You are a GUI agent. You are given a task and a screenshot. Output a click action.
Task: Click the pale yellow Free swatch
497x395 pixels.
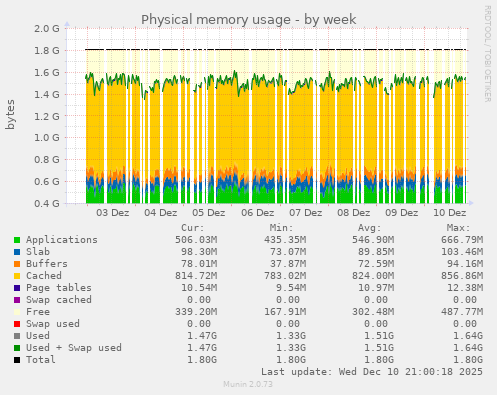pyautogui.click(x=17, y=312)
